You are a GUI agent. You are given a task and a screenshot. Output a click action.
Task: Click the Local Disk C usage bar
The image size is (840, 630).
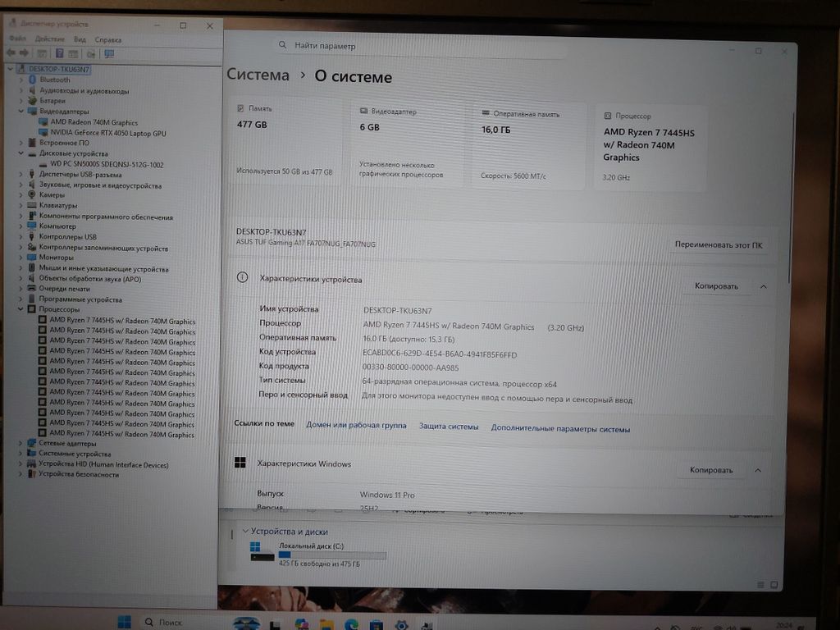coord(332,555)
